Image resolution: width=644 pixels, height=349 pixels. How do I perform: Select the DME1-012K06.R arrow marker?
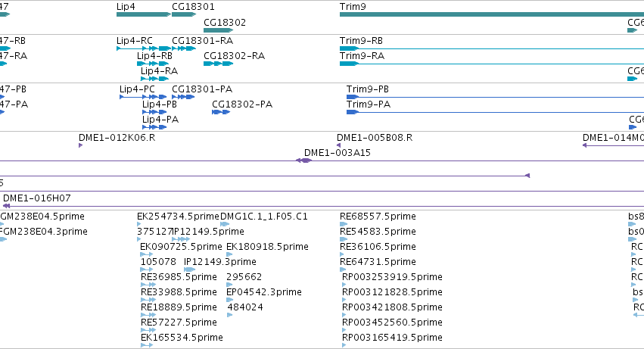(x=80, y=145)
